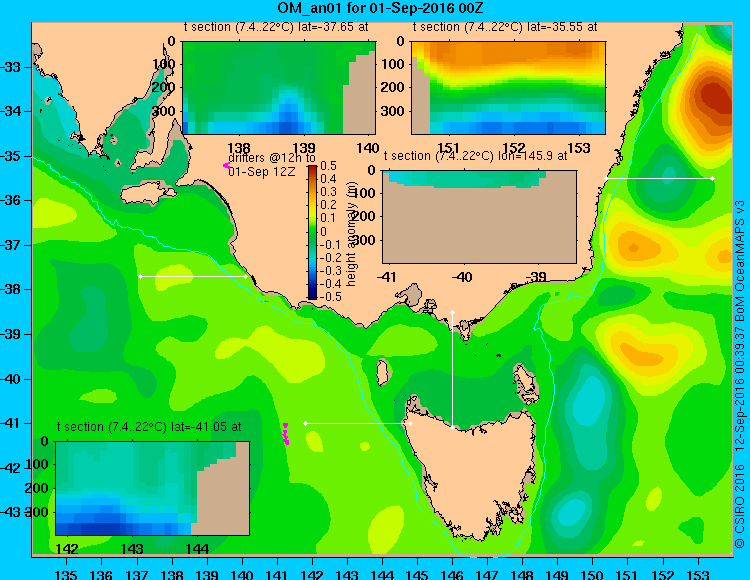Click the -35 latitude label on main axis

tap(11, 156)
